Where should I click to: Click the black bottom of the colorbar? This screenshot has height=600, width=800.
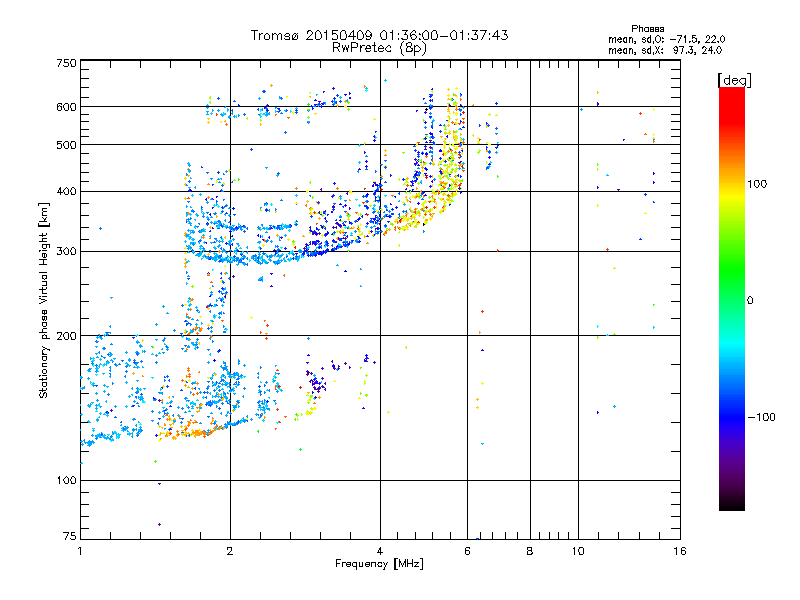[x=732, y=503]
